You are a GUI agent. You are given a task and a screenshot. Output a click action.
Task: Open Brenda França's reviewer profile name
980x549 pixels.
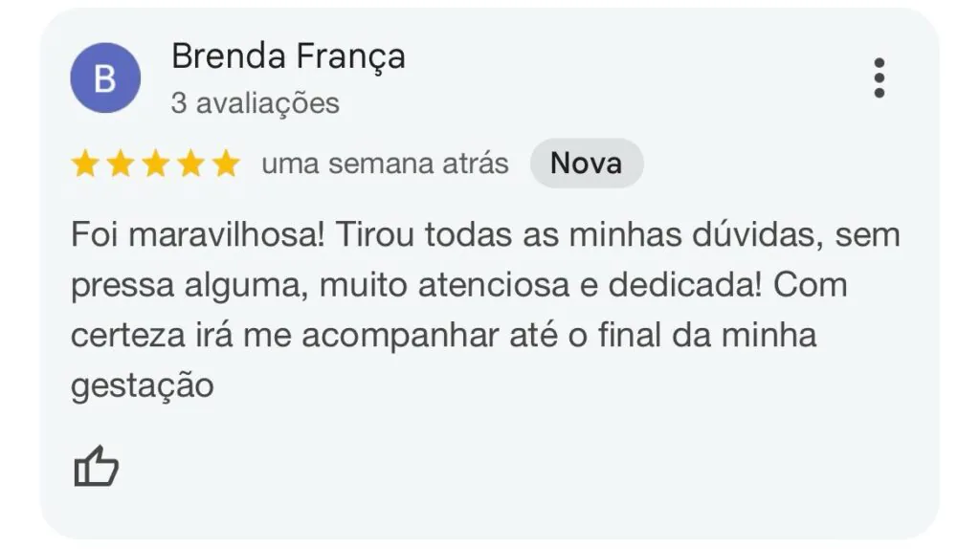(289, 56)
